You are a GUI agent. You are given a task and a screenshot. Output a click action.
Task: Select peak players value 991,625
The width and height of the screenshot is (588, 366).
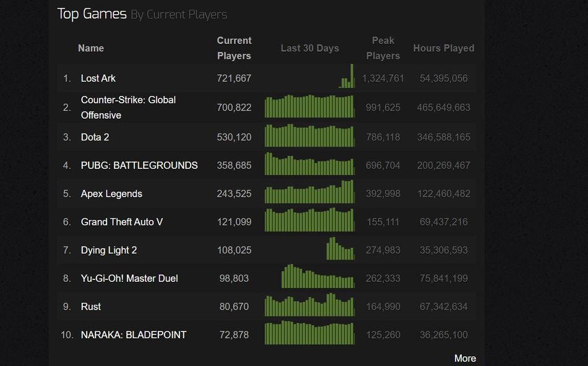tap(383, 108)
